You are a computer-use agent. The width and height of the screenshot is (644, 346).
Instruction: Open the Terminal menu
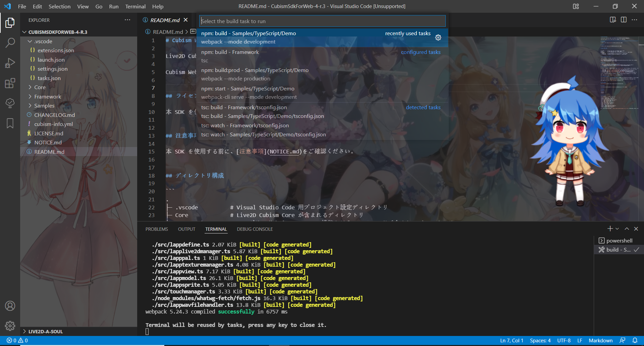tap(135, 6)
